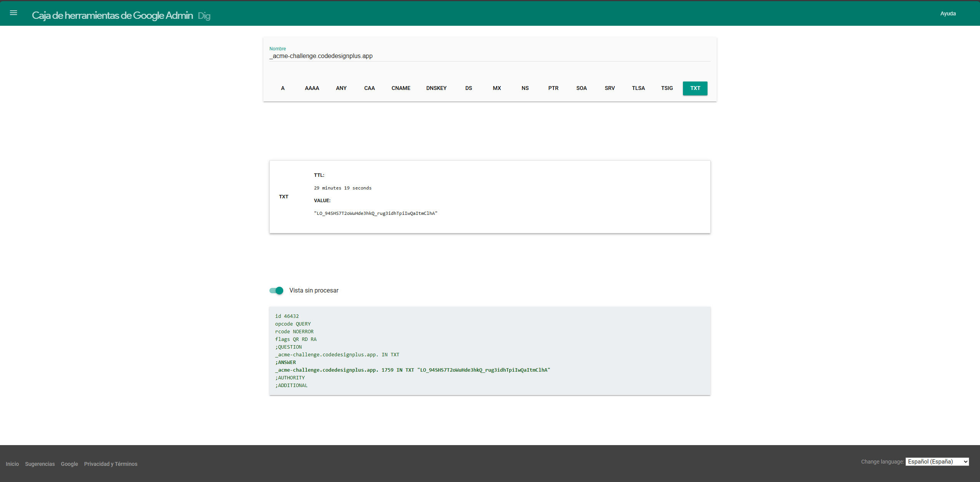Viewport: 980px width, 482px height.
Task: Select the PTR record type
Action: click(x=553, y=88)
